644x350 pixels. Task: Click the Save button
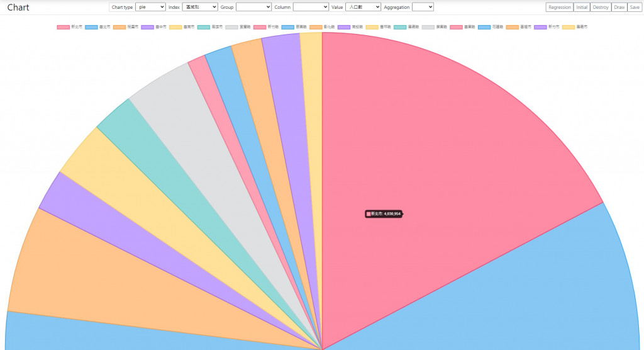[x=635, y=7]
